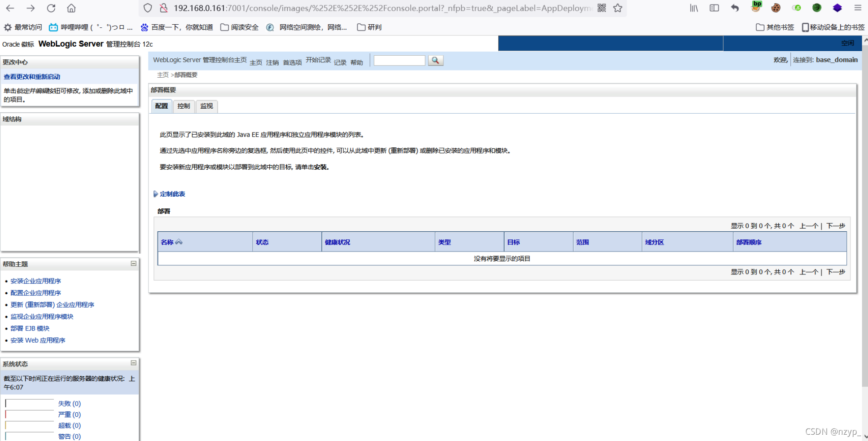The image size is (868, 441).
Task: Open the 研判 bookmark folder
Action: 369,27
